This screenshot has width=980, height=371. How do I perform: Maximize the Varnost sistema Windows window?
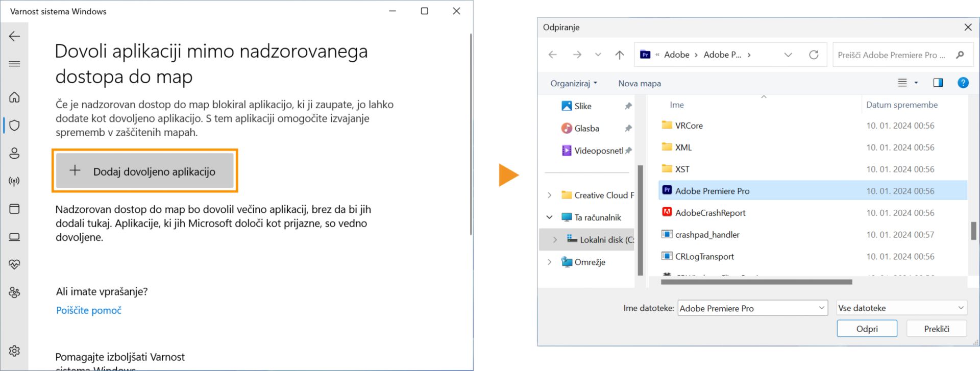(424, 11)
